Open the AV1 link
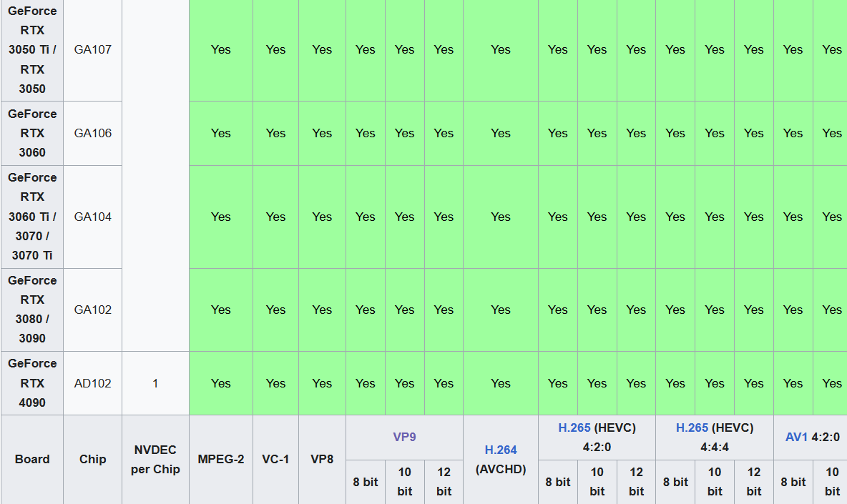The width and height of the screenshot is (847, 504). [796, 437]
